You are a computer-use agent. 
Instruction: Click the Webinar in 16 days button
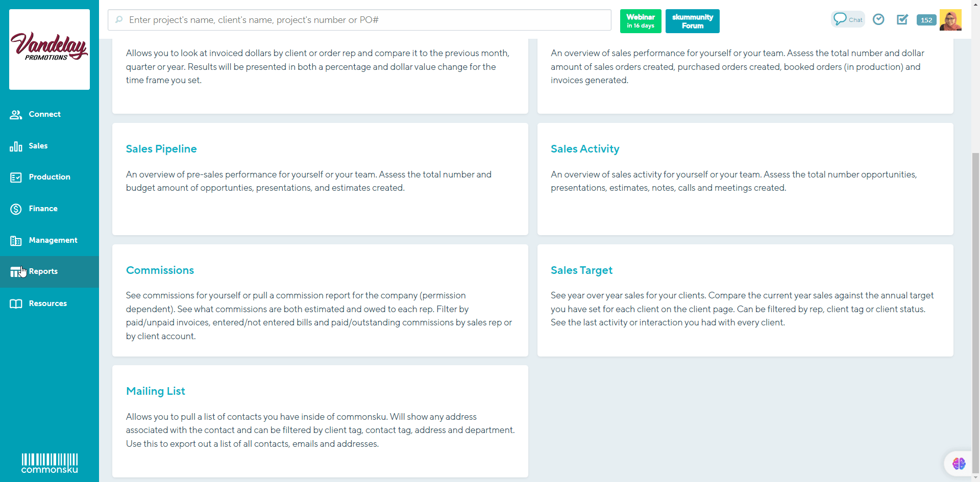coord(640,21)
